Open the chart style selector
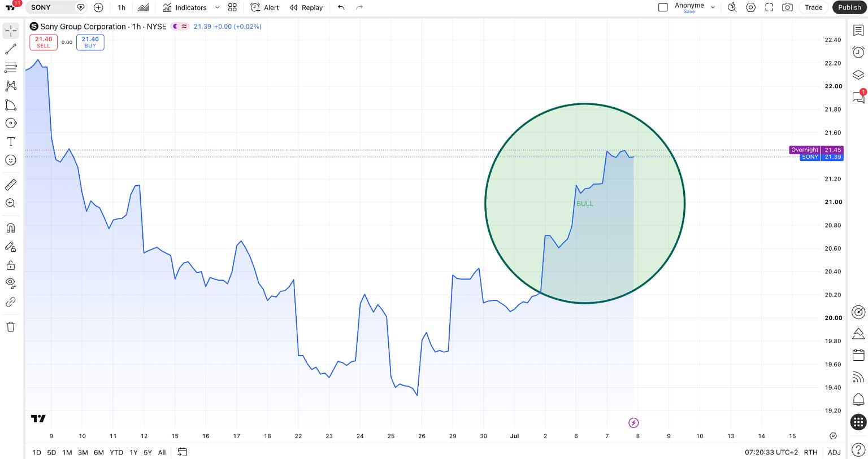The image size is (868, 459). coord(144,7)
